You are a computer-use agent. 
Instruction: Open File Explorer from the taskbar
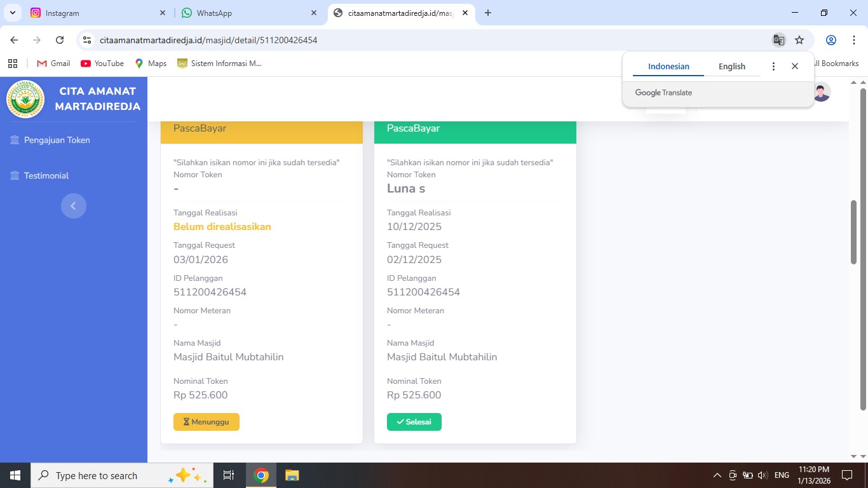pos(292,475)
